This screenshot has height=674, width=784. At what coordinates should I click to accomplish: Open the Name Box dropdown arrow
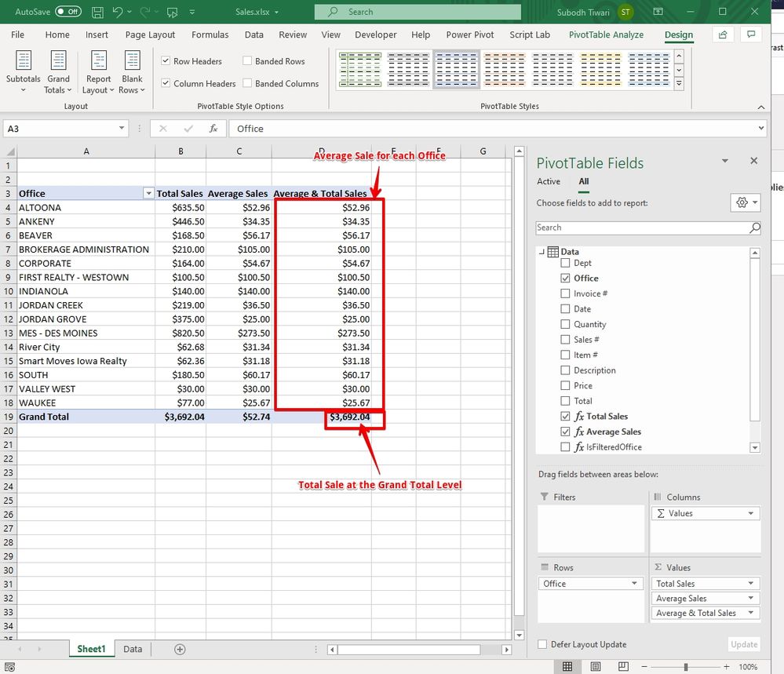pyautogui.click(x=122, y=129)
